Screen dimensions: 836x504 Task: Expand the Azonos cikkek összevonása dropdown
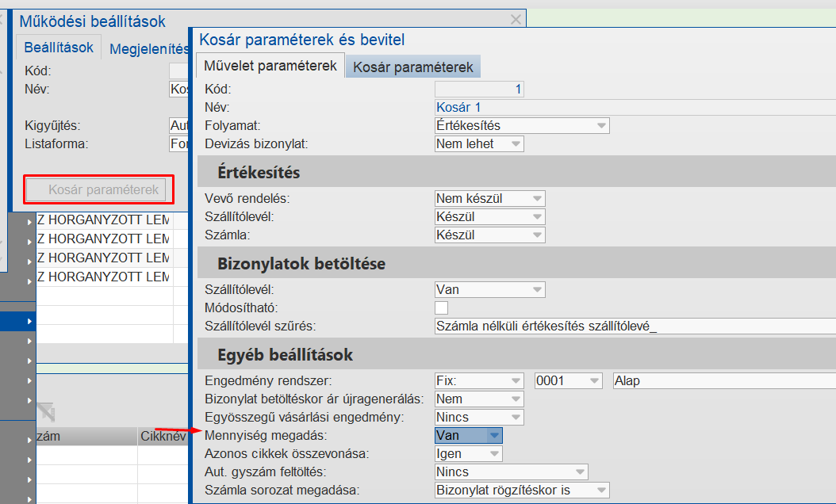[x=469, y=454]
